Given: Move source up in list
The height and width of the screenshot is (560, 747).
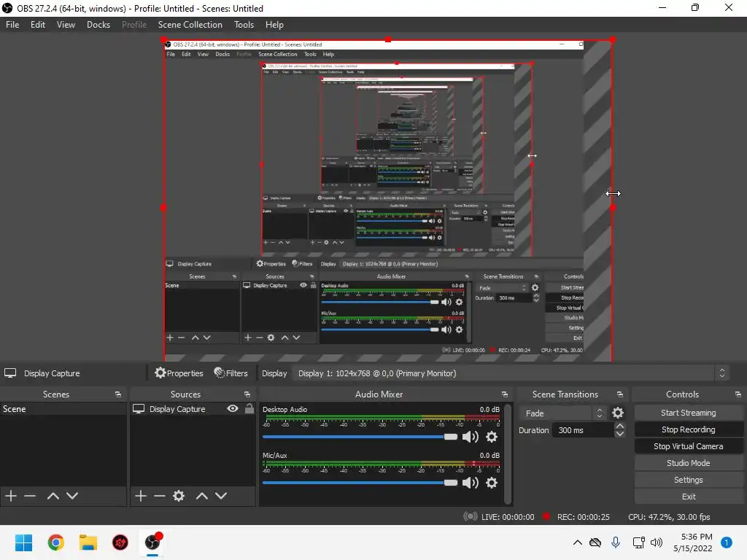Looking at the screenshot, I should point(202,496).
